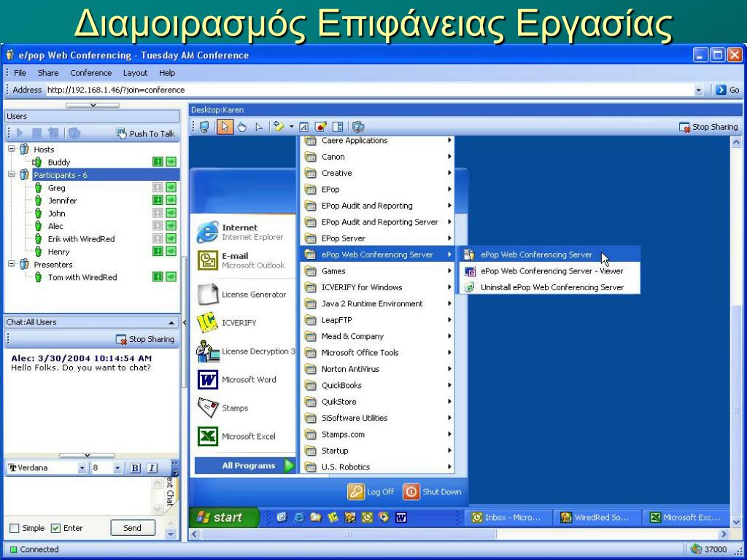Select the arrow pointer tool in Desktop toolbar
This screenshot has width=747, height=560.
[225, 127]
